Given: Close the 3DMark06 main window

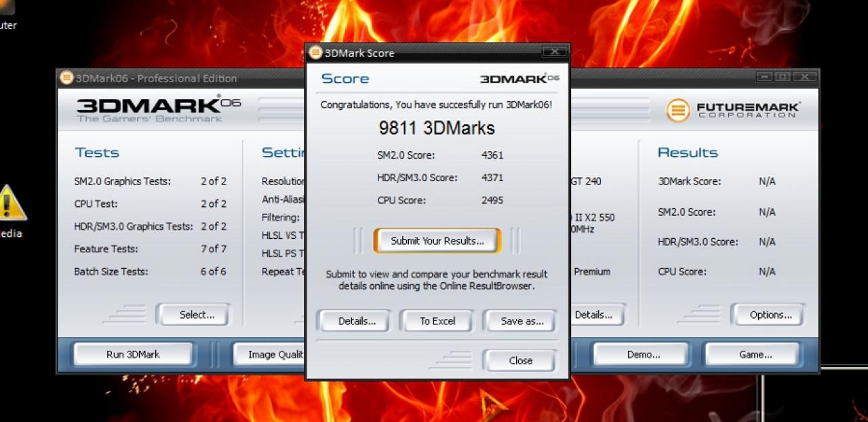Looking at the screenshot, I should click(804, 77).
